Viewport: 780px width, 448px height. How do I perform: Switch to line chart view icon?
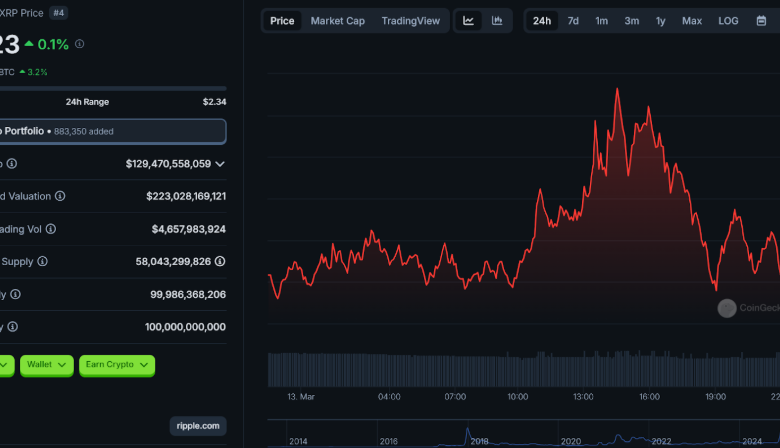(x=469, y=21)
